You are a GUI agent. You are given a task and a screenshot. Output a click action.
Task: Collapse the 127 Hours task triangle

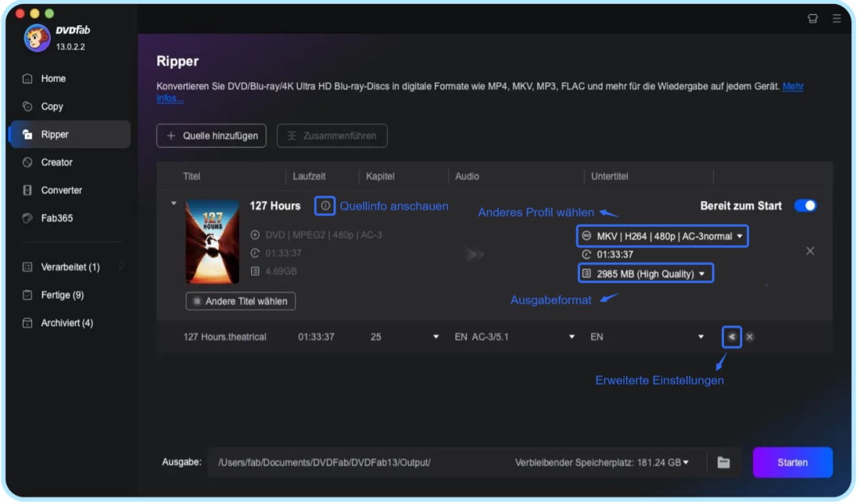(x=173, y=203)
